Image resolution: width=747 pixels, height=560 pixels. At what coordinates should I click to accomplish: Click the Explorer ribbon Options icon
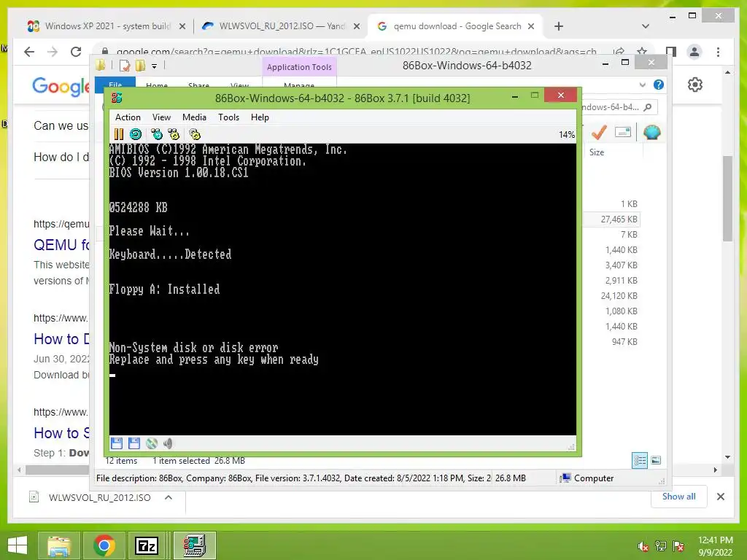623,132
